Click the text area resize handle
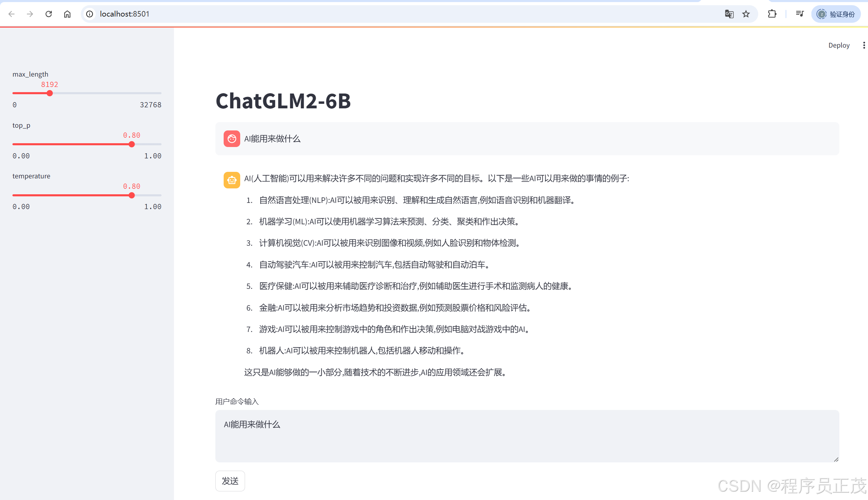The image size is (868, 500). [836, 459]
